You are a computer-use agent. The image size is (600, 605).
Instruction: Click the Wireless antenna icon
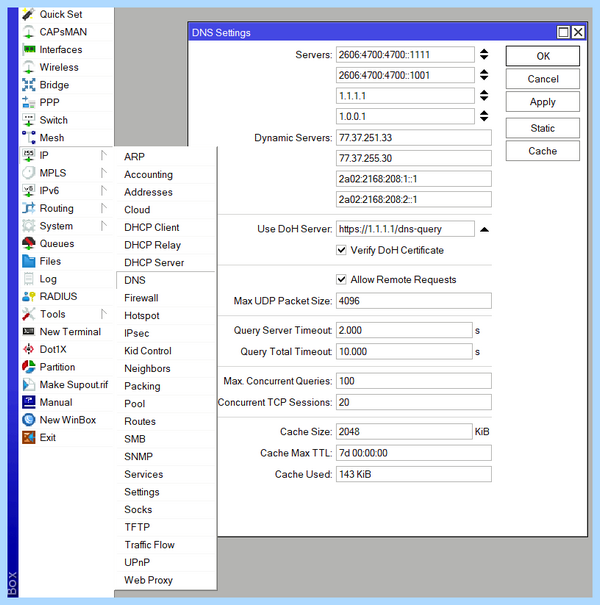click(28, 67)
